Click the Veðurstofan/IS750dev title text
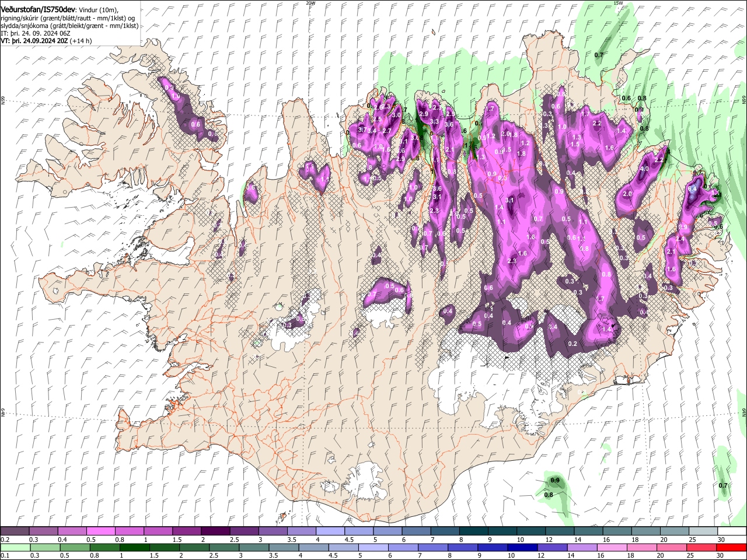Viewport: 747px width, 560px height. (37, 10)
